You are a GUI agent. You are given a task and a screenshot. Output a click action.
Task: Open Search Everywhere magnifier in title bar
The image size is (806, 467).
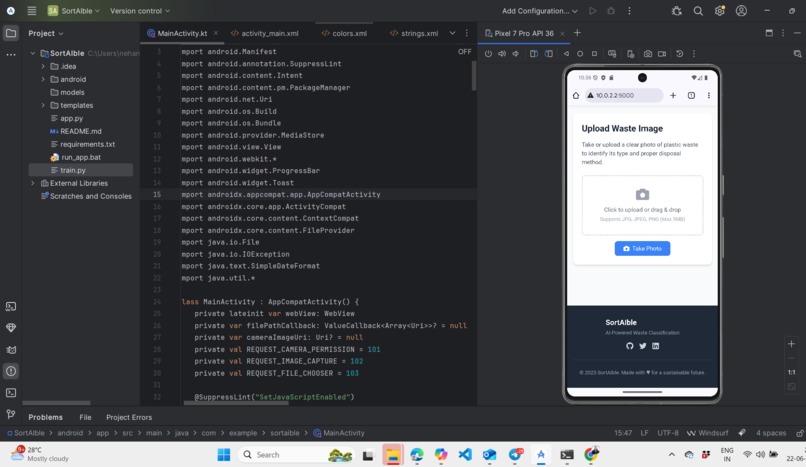click(x=698, y=11)
